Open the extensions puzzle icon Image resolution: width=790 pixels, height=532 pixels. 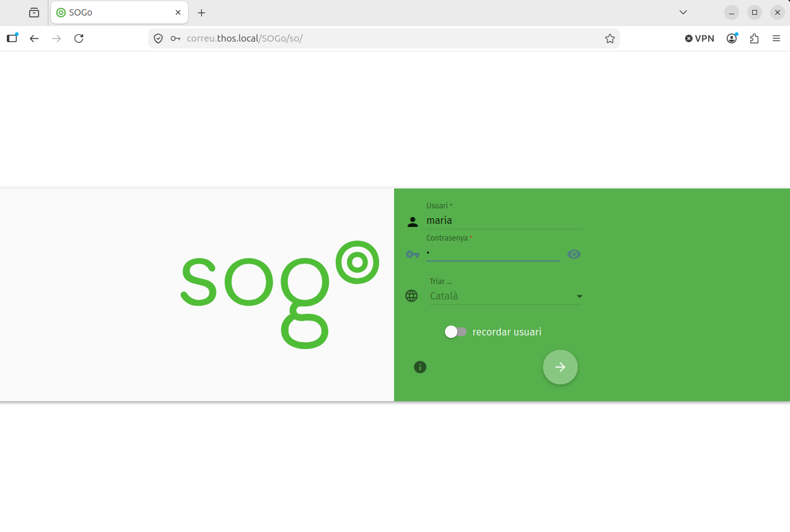pos(754,38)
